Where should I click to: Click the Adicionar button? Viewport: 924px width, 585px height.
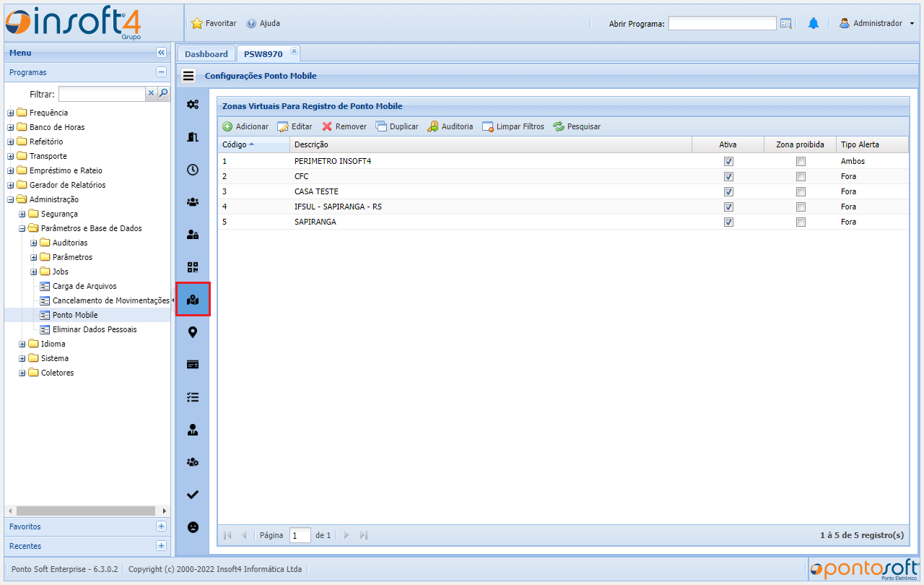pyautogui.click(x=245, y=126)
